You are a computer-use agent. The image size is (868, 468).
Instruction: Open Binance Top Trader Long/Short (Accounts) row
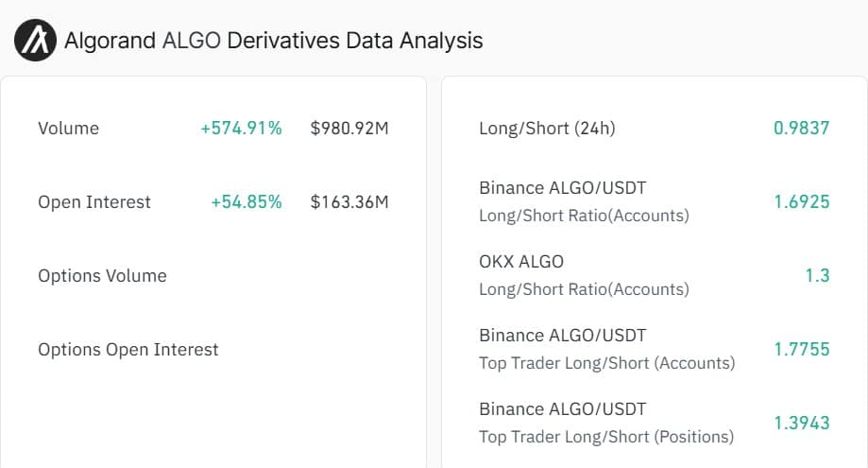click(x=655, y=349)
